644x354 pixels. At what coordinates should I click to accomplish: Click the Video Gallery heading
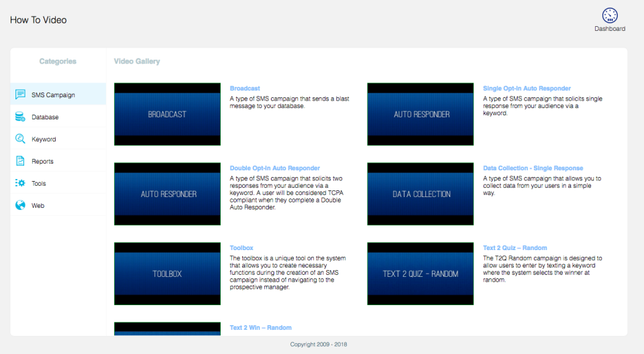(x=137, y=61)
